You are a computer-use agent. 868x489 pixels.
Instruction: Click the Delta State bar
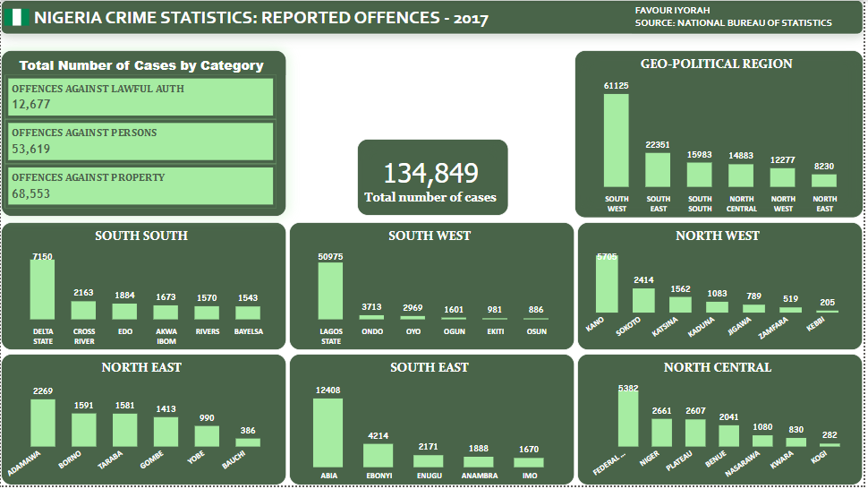tap(43, 289)
